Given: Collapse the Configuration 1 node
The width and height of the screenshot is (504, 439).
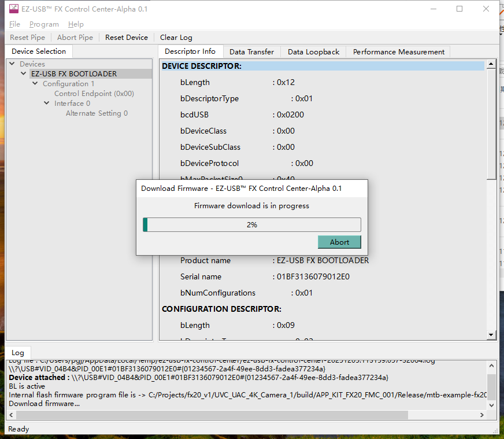Looking at the screenshot, I should [x=35, y=83].
